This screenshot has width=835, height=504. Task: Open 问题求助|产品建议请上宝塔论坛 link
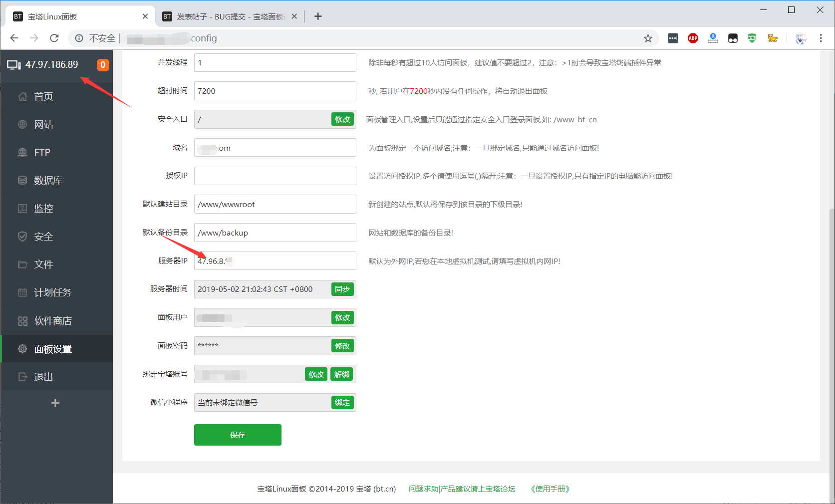[x=462, y=489]
